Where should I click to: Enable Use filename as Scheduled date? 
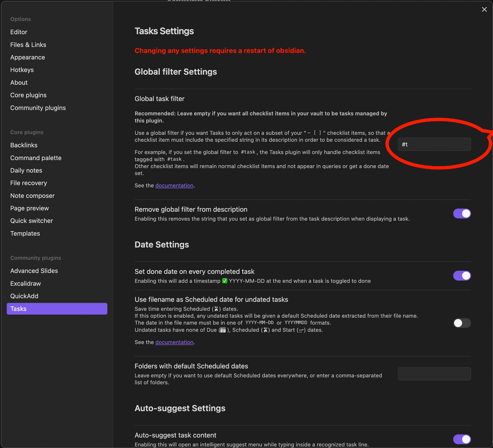pyautogui.click(x=462, y=323)
